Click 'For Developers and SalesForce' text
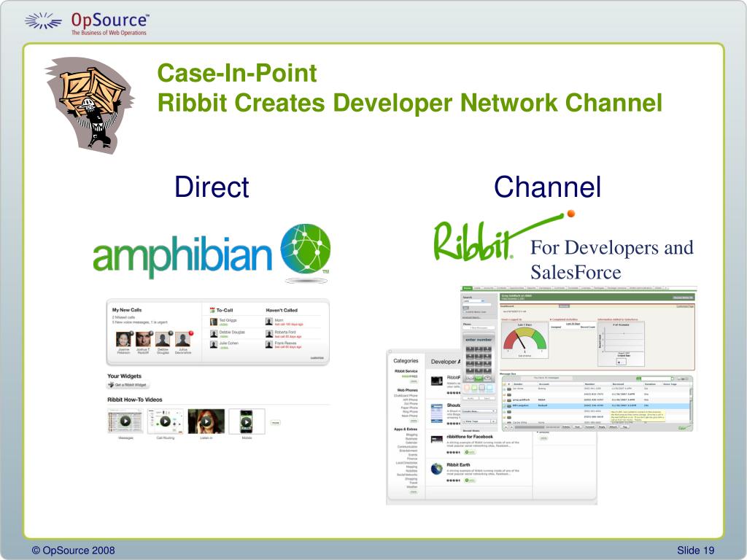This screenshot has width=747, height=560. point(612,260)
